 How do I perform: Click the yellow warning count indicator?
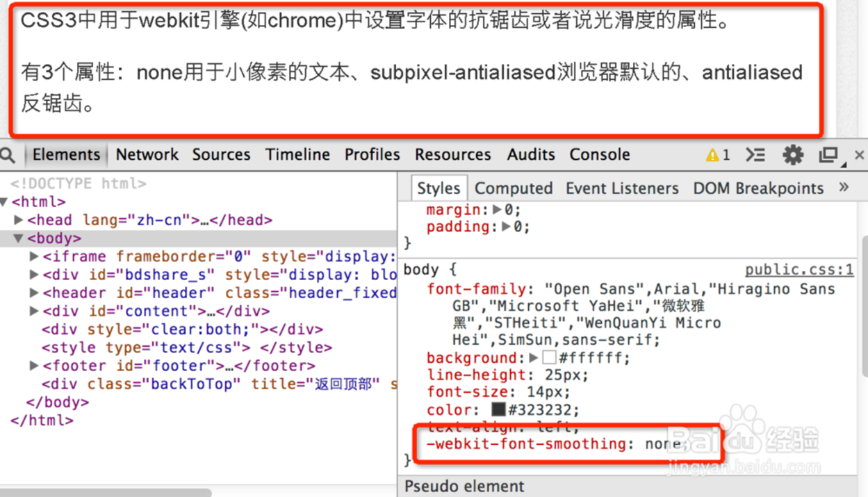718,154
